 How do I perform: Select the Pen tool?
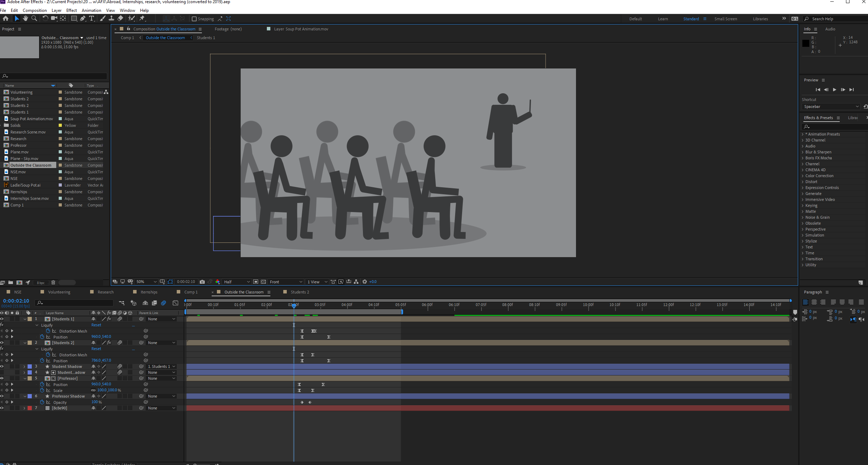click(83, 19)
